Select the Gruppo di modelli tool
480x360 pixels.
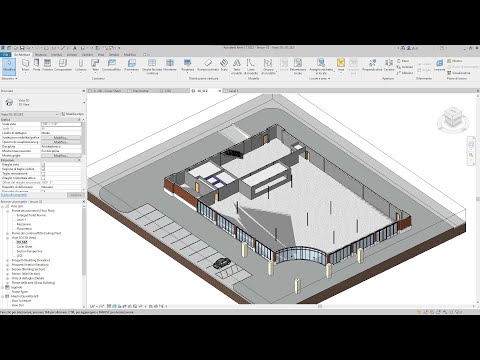268,66
